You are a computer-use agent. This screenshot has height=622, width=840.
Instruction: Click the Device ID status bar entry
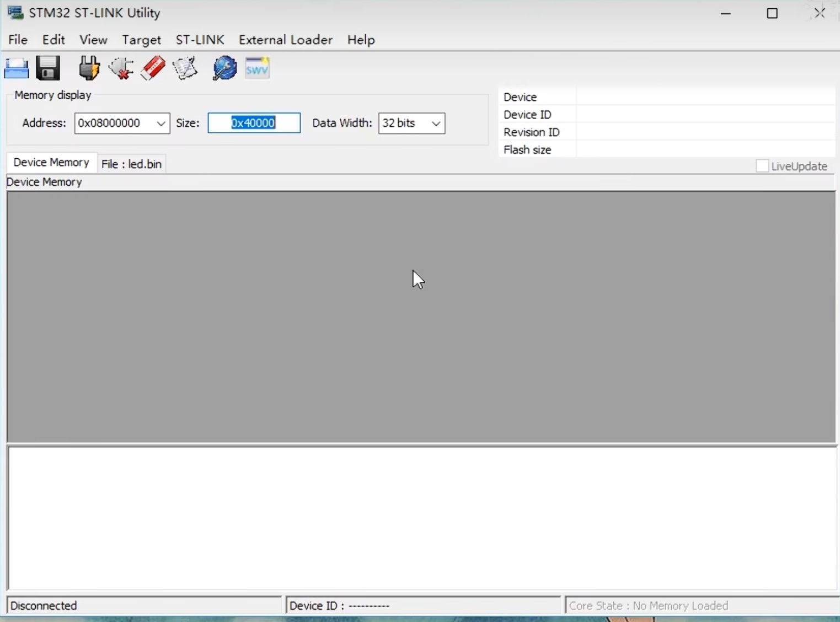pos(423,605)
